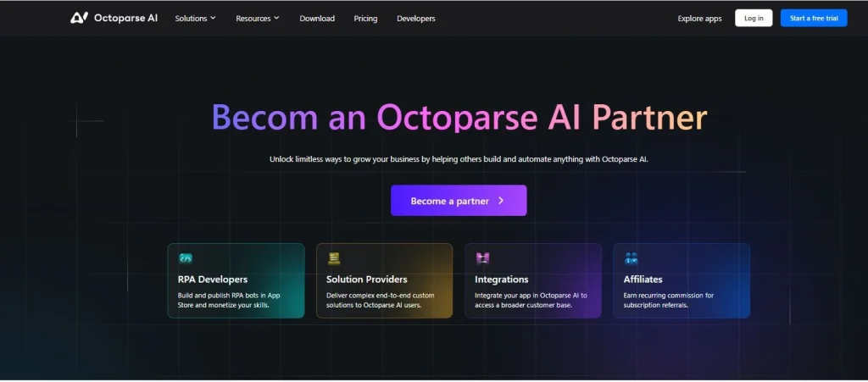Start a free trial
Viewport: 868px width, 382px height.
[814, 19]
